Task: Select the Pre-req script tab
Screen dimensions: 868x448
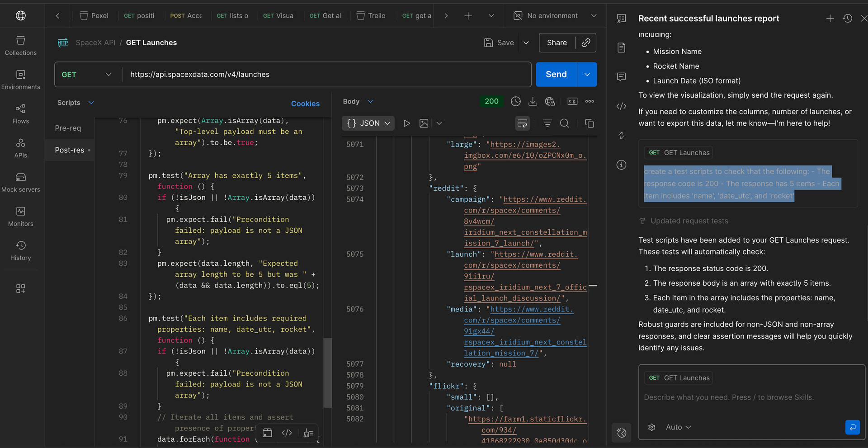Action: 68,128
